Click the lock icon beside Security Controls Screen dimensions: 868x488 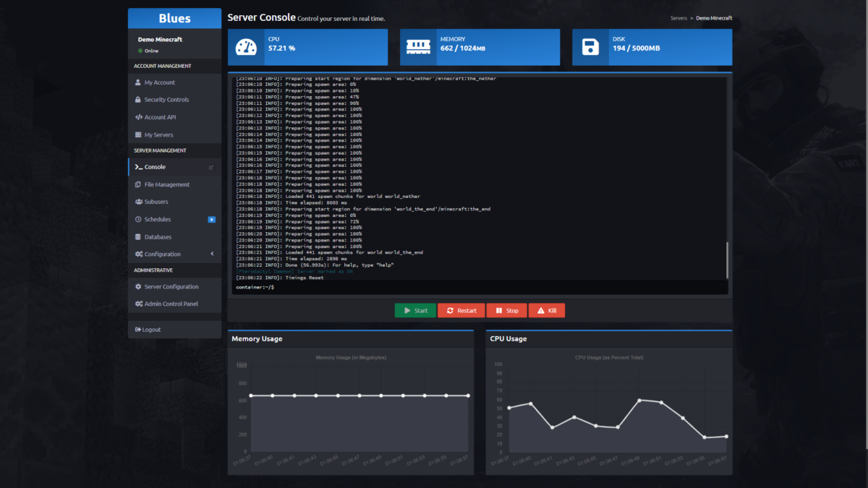point(138,100)
